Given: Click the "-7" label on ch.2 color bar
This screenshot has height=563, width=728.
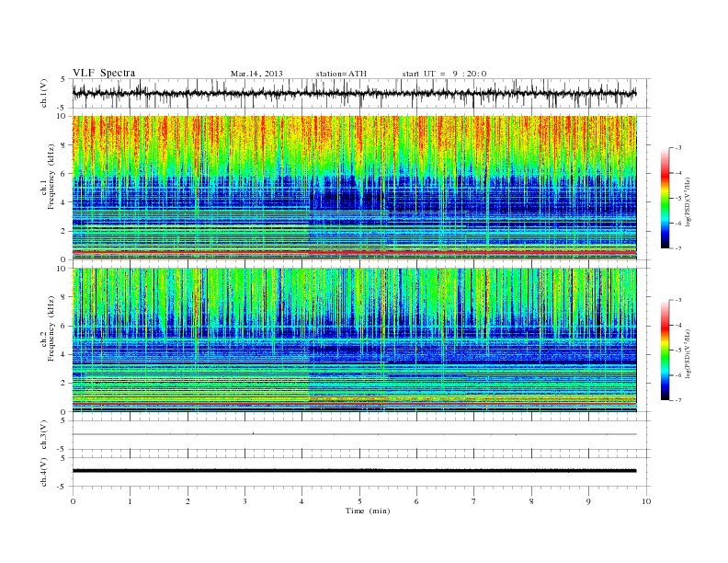Looking at the screenshot, I should click(x=678, y=400).
